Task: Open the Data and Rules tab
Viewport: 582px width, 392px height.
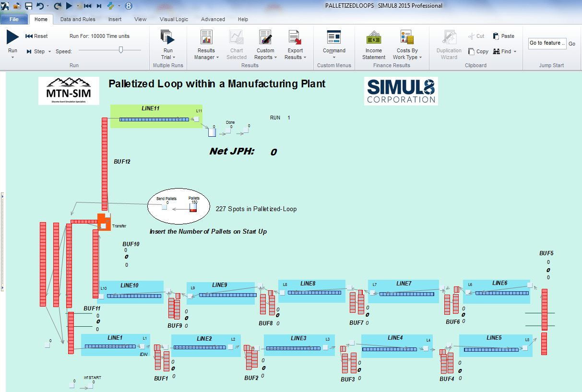Action: click(78, 19)
